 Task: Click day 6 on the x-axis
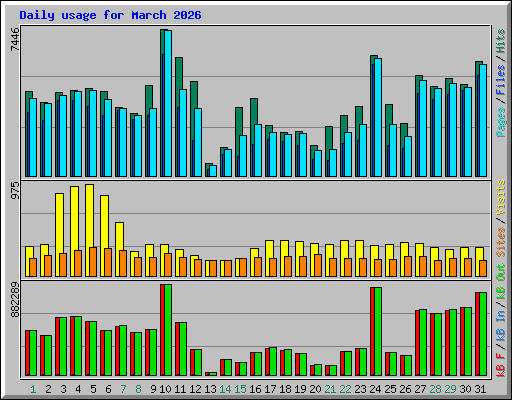[x=108, y=389]
